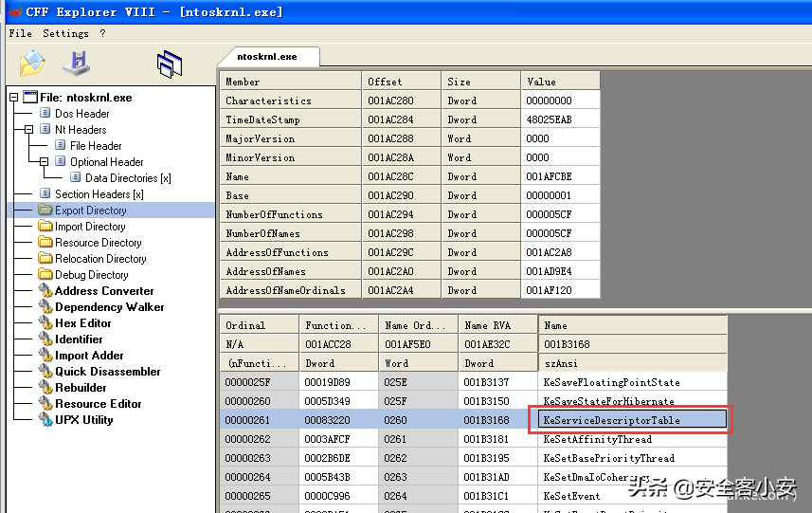Click the Size column header
Image resolution: width=812 pixels, height=513 pixels.
[x=480, y=82]
